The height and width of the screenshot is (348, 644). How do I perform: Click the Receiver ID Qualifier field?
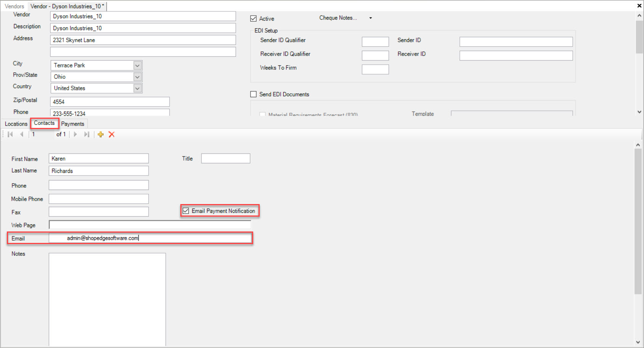[x=375, y=55]
